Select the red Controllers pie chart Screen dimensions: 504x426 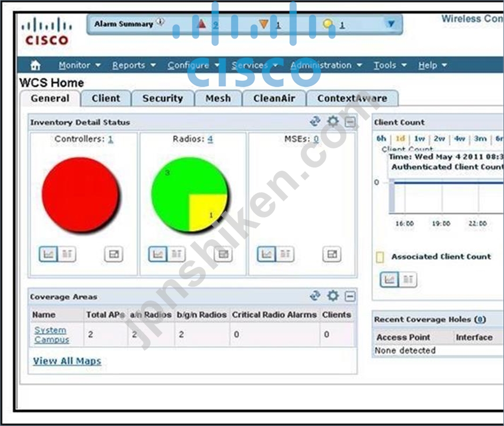(x=80, y=195)
